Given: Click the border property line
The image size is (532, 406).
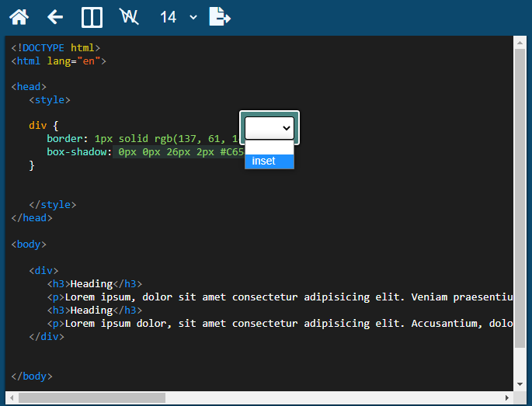Looking at the screenshot, I should 143,139.
